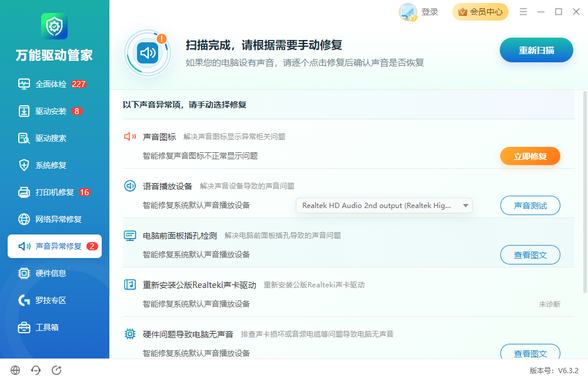Click the 系统修复 shield icon
588x382 pixels.
point(24,165)
